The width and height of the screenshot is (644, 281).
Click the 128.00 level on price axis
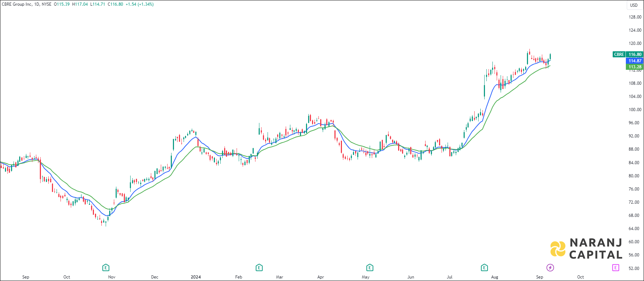tap(635, 17)
